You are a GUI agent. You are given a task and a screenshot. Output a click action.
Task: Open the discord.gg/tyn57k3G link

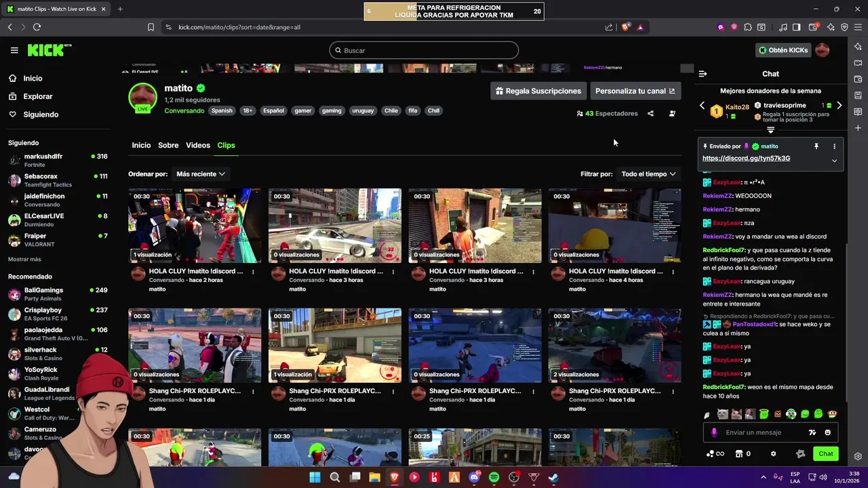click(746, 158)
